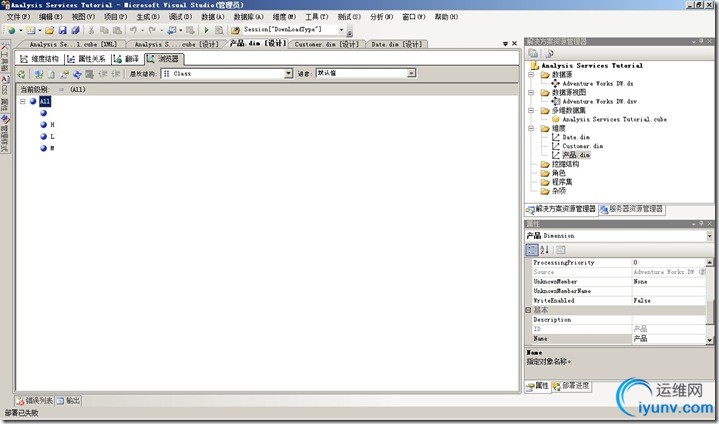Switch to 服务器资源管理器 tab
Screen dimensions: 719x424
[x=632, y=209]
